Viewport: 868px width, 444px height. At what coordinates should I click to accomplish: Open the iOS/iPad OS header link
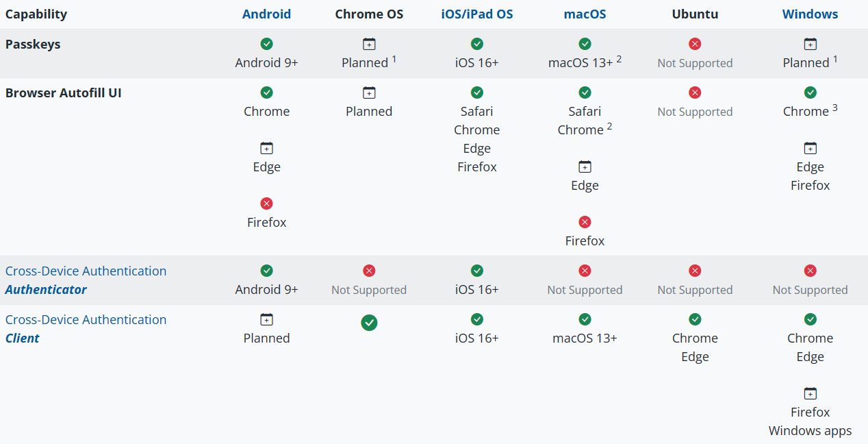[x=477, y=14]
